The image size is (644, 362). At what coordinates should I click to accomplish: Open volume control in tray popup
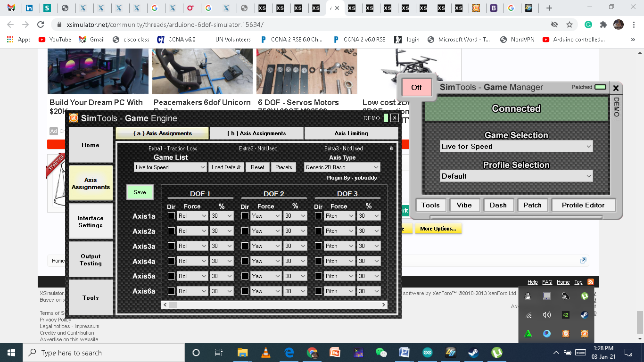click(547, 315)
